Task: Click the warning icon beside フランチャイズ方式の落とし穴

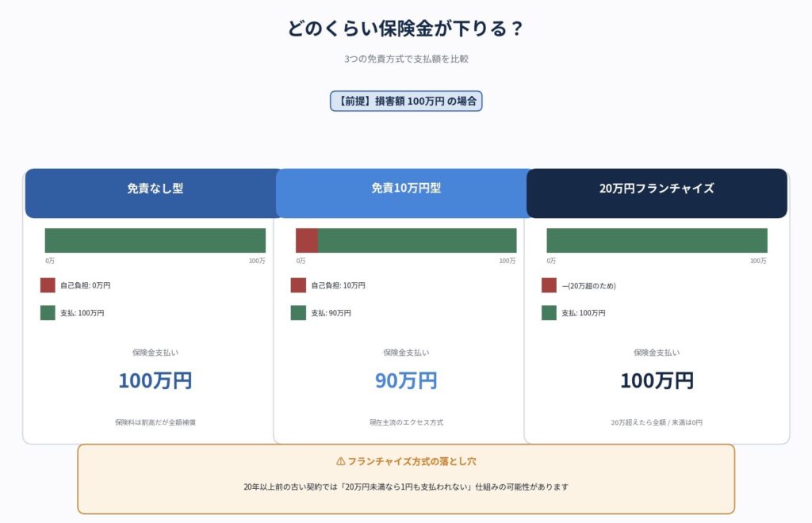Action: [340, 461]
